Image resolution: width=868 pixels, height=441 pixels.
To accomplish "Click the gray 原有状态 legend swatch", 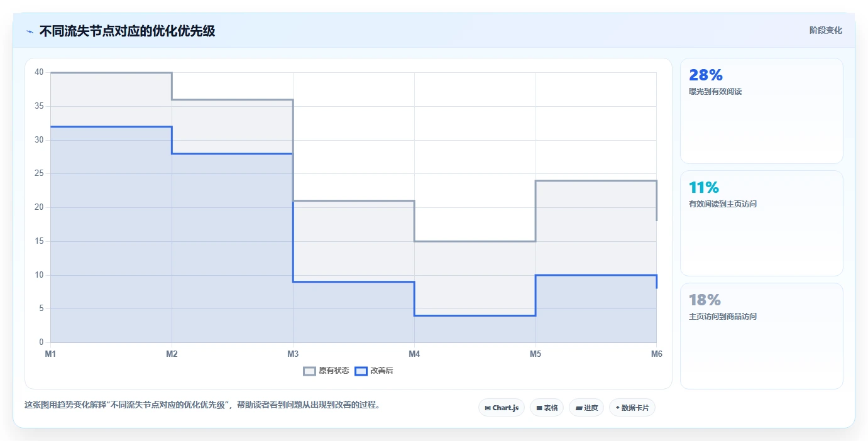I will [x=309, y=371].
